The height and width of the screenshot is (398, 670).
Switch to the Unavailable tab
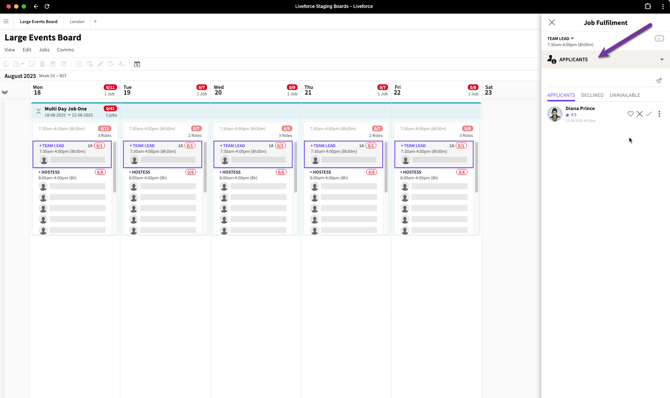[x=625, y=95]
